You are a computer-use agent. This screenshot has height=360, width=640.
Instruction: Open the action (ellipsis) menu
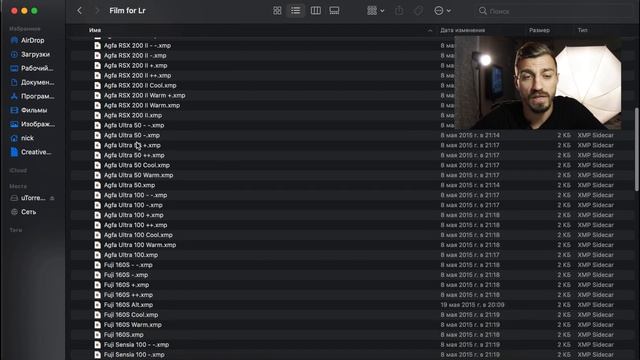(442, 11)
